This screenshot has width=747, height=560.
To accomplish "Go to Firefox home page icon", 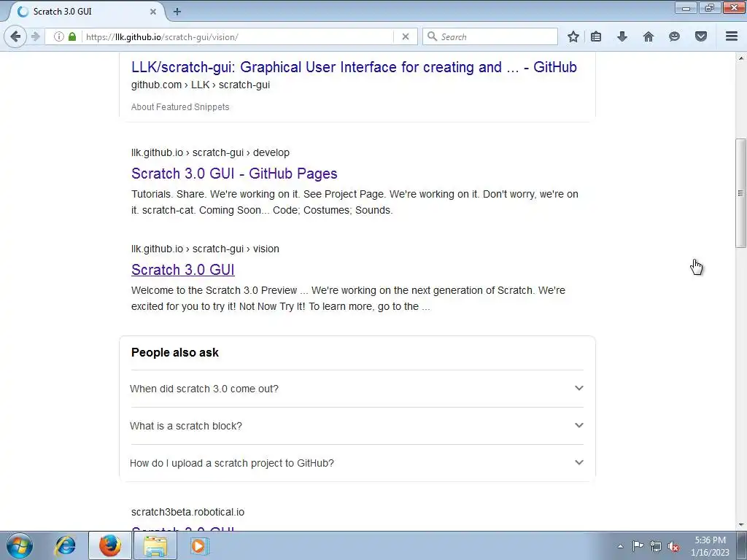I will 649,36.
